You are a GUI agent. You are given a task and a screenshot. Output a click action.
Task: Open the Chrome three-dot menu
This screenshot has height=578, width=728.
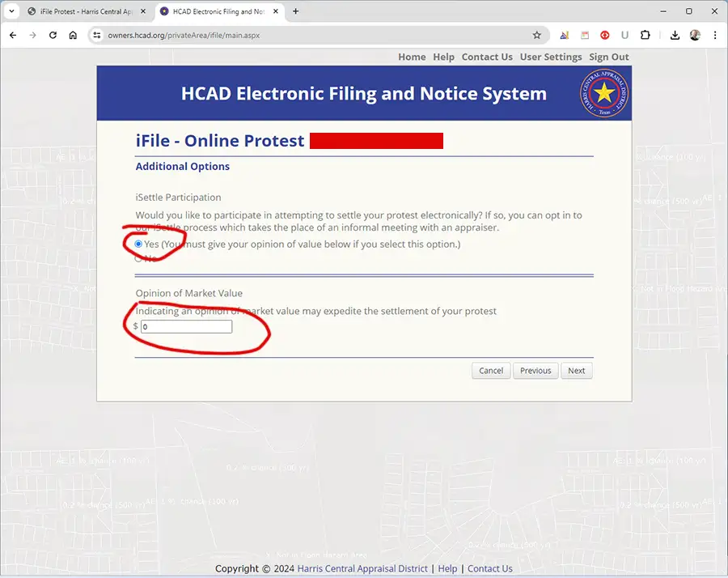point(715,36)
